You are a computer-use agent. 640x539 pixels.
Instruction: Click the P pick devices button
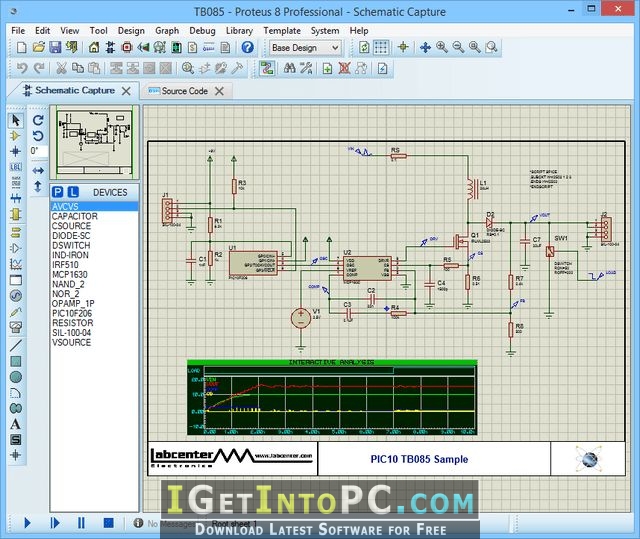[x=58, y=192]
